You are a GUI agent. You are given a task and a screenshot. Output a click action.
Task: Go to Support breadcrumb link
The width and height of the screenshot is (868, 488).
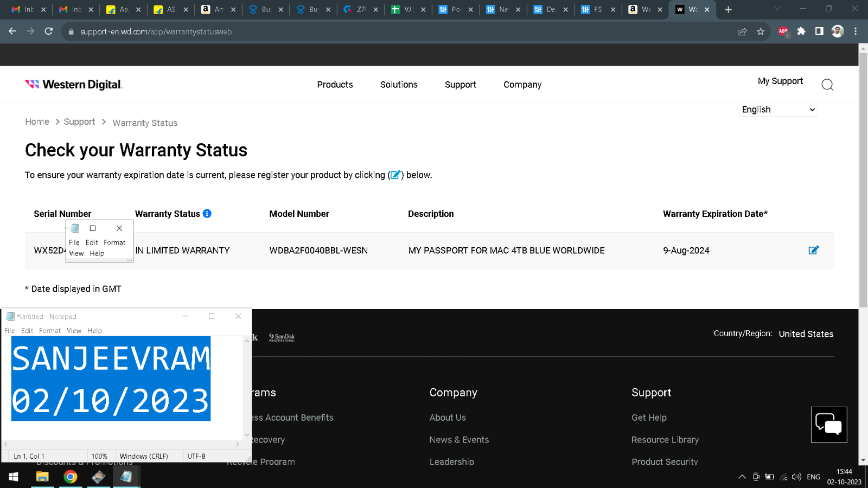[x=79, y=121]
